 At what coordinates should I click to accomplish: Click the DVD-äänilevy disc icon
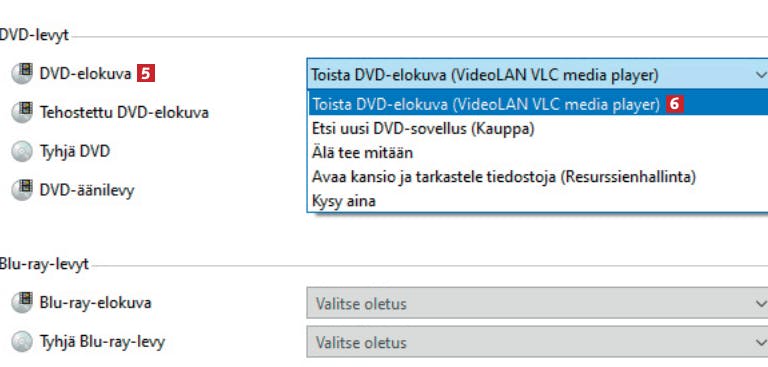coord(22,190)
